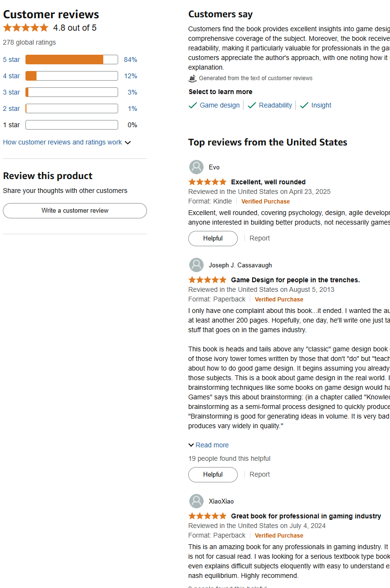390x588 pixels.
Task: Click the overall 4.8 star rating icons
Action: coord(25,28)
